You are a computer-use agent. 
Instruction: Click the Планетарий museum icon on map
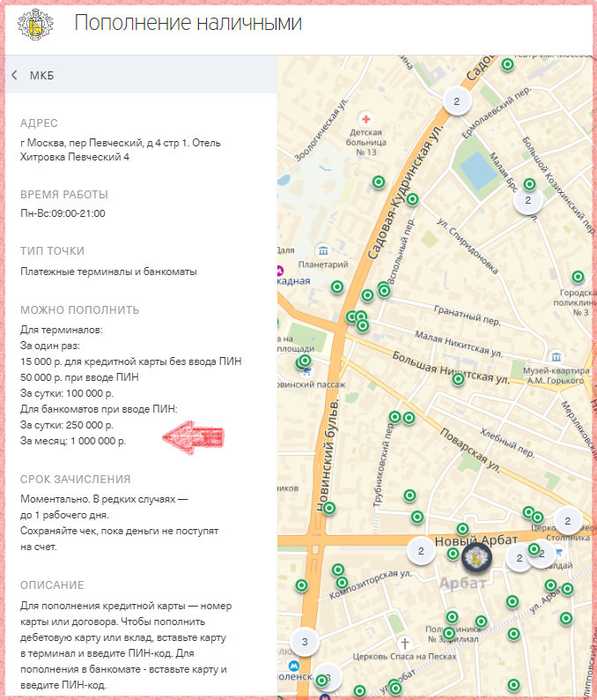click(323, 250)
